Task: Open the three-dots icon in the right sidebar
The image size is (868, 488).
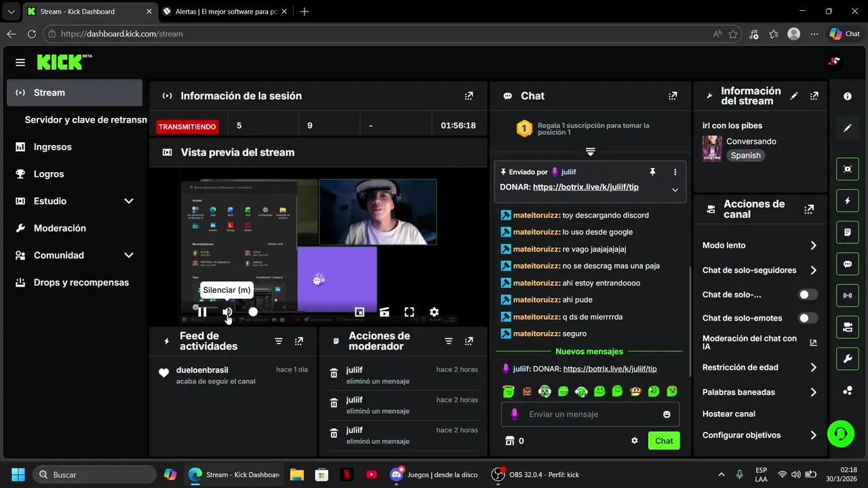Action: click(848, 390)
